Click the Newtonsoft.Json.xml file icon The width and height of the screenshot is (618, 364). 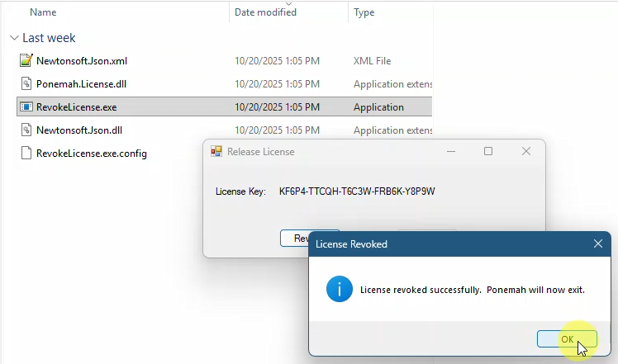click(26, 61)
